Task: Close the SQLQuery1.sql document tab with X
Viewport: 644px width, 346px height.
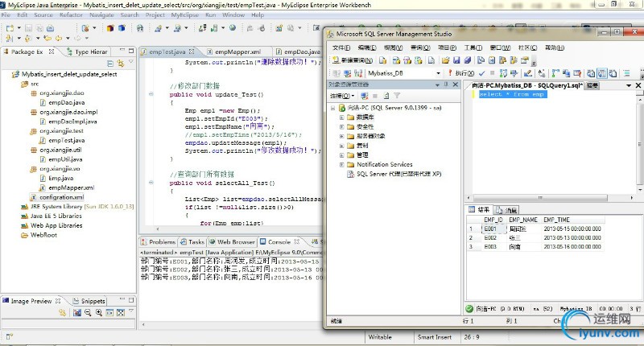Action: [638, 85]
